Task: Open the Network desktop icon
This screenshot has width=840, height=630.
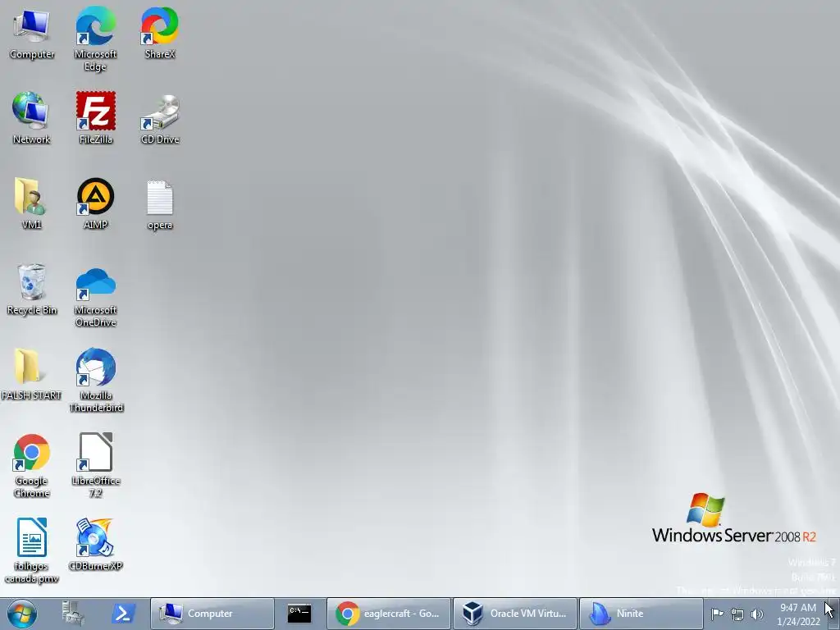Action: [x=31, y=118]
